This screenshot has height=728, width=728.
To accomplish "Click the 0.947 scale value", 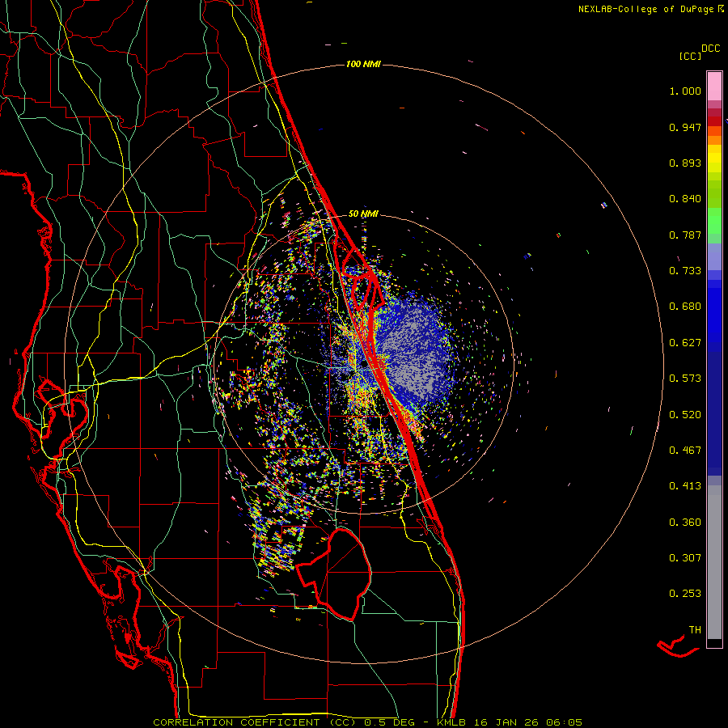I will tap(685, 127).
